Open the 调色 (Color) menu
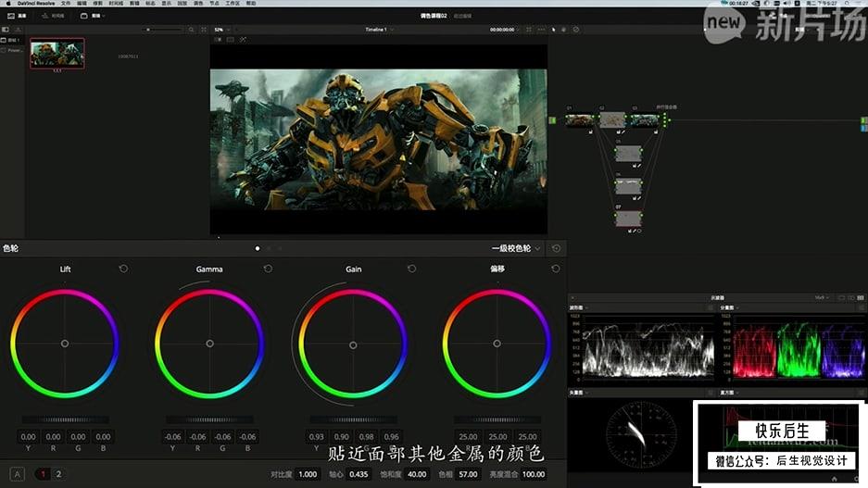This screenshot has width=868, height=488. click(x=198, y=4)
